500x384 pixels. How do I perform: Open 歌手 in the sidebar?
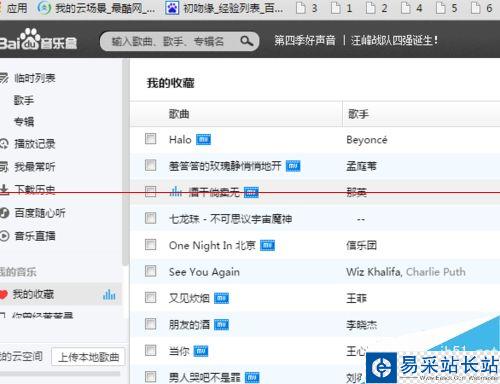click(24, 100)
